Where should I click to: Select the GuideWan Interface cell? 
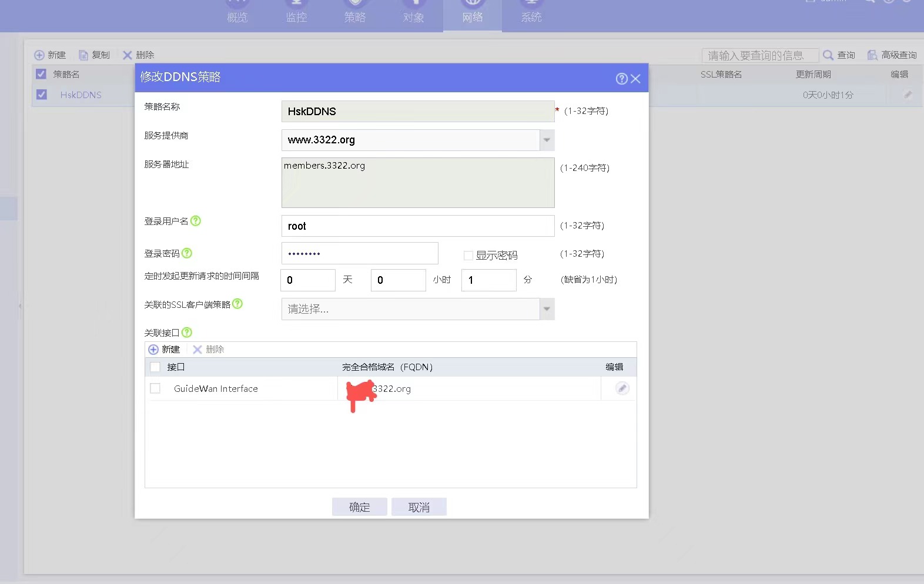(216, 389)
